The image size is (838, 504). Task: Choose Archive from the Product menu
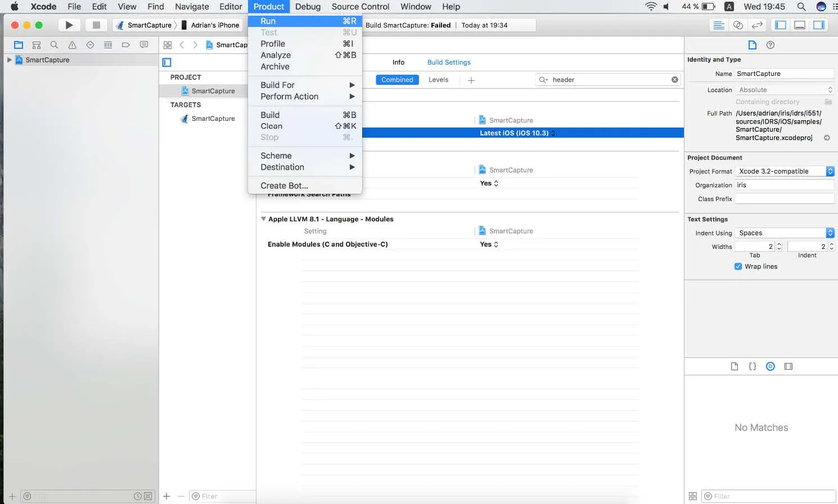(275, 66)
